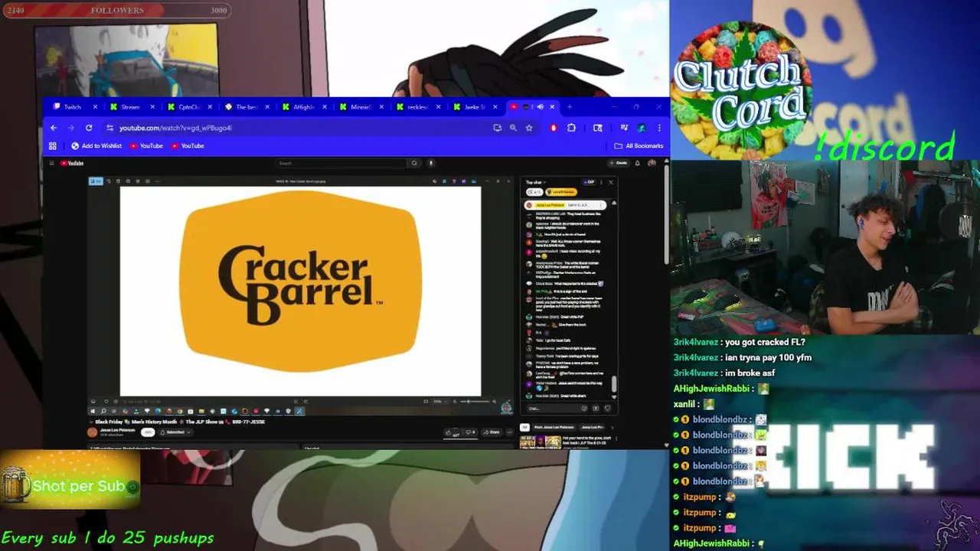Screen dimensions: 980x551
Task: Open the apps grid in bookmarks bar
Action: 53,145
